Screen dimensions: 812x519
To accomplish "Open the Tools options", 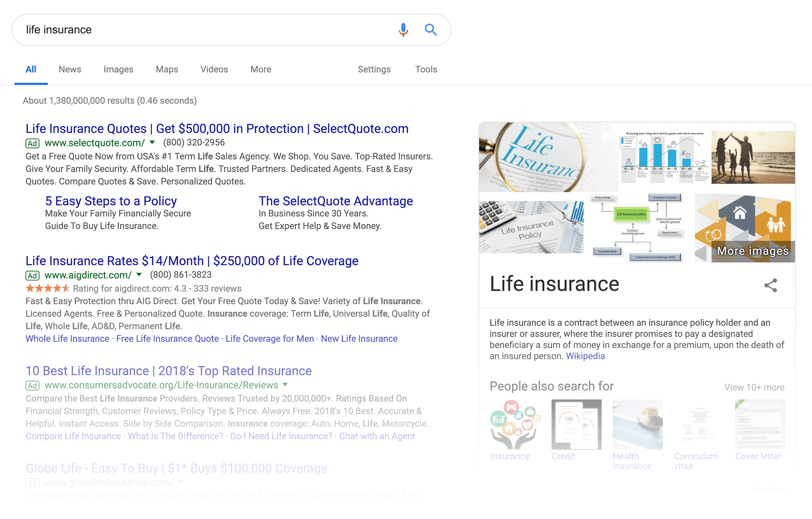I will (426, 69).
